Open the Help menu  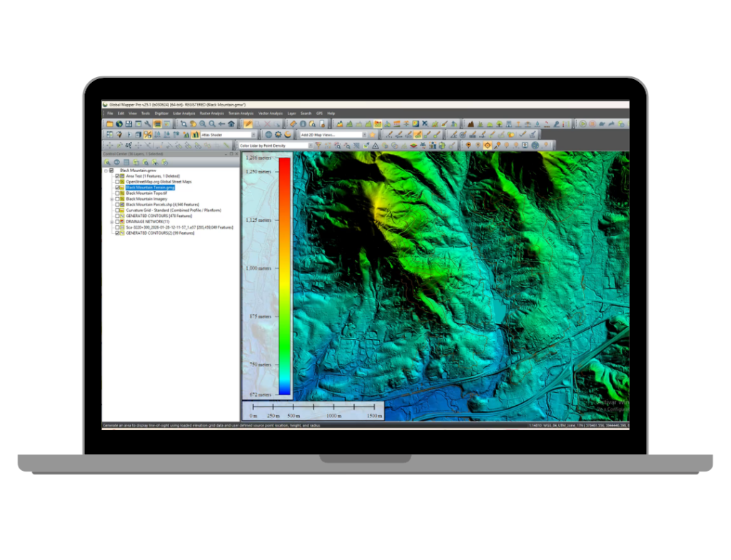331,113
